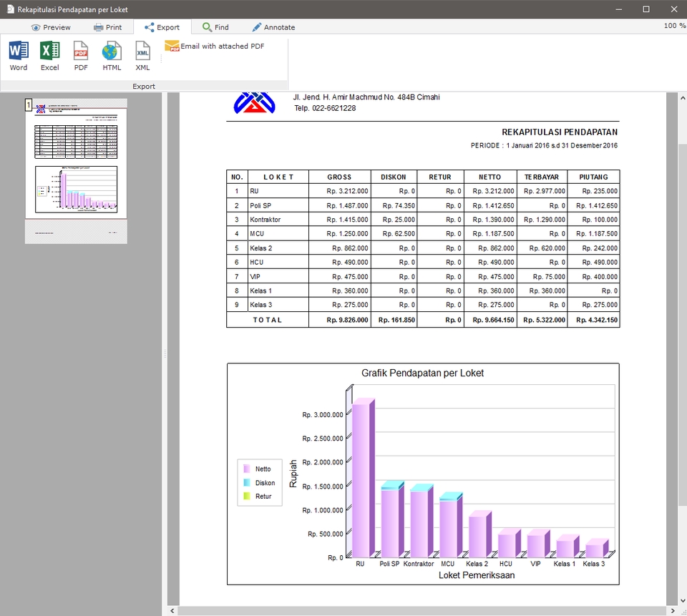This screenshot has width=687, height=616.
Task: Click the company logo in report header
Action: tap(255, 104)
